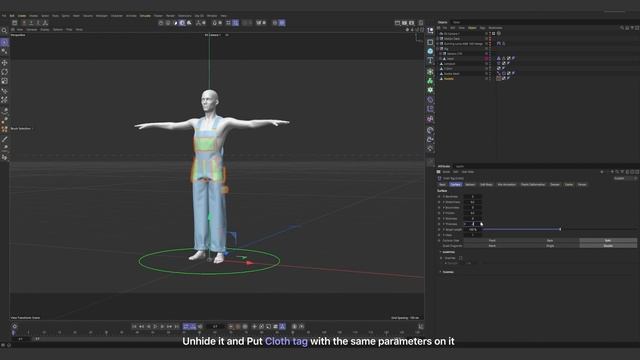Click the green gear generator icon
The width and height of the screenshot is (640, 360).
[x=430, y=90]
